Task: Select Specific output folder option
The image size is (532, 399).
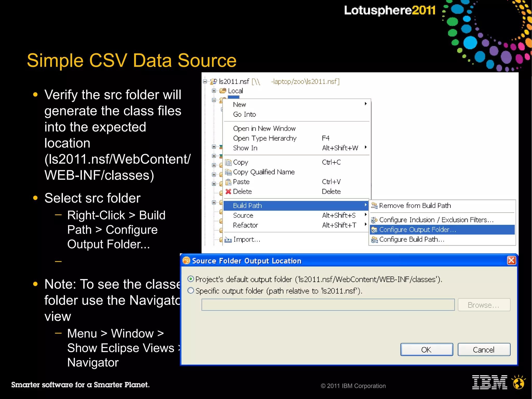Action: click(191, 291)
